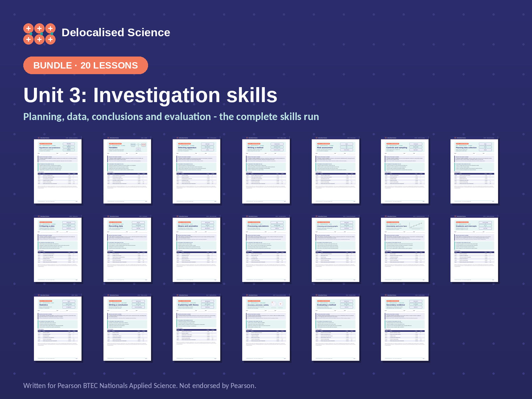Open the Choosing and drawing graphs thumbnail
Image resolution: width=532 pixels, height=399 pixels.
click(x=335, y=248)
